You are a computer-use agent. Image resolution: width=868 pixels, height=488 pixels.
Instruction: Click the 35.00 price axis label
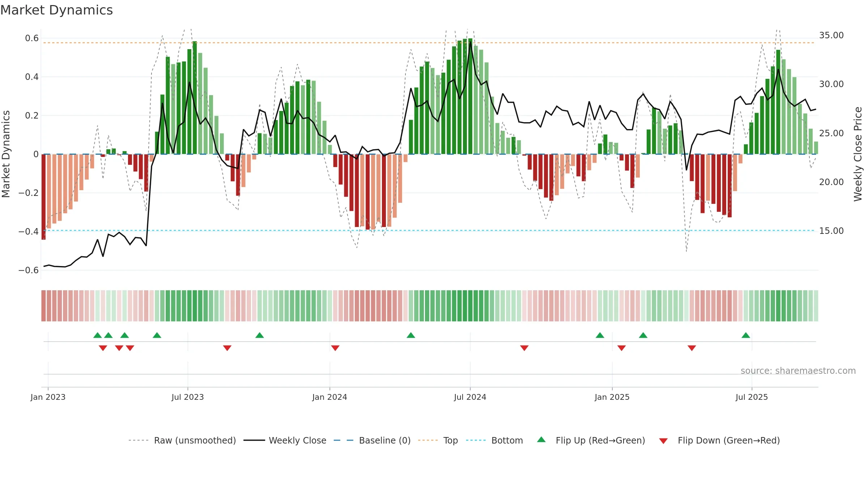[x=831, y=35]
